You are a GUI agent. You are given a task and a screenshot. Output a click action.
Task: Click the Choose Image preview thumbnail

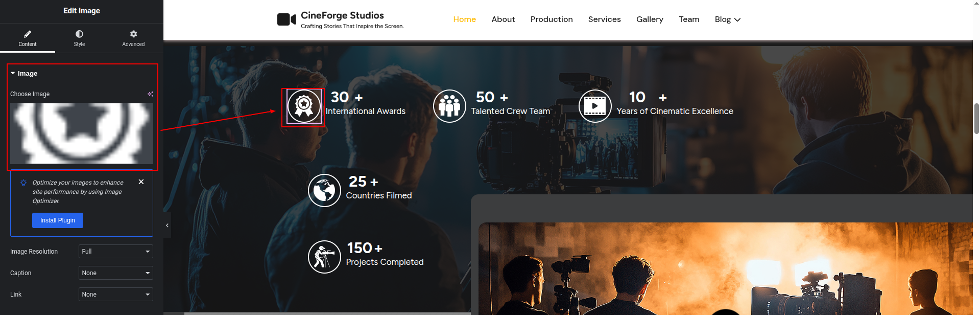point(82,133)
